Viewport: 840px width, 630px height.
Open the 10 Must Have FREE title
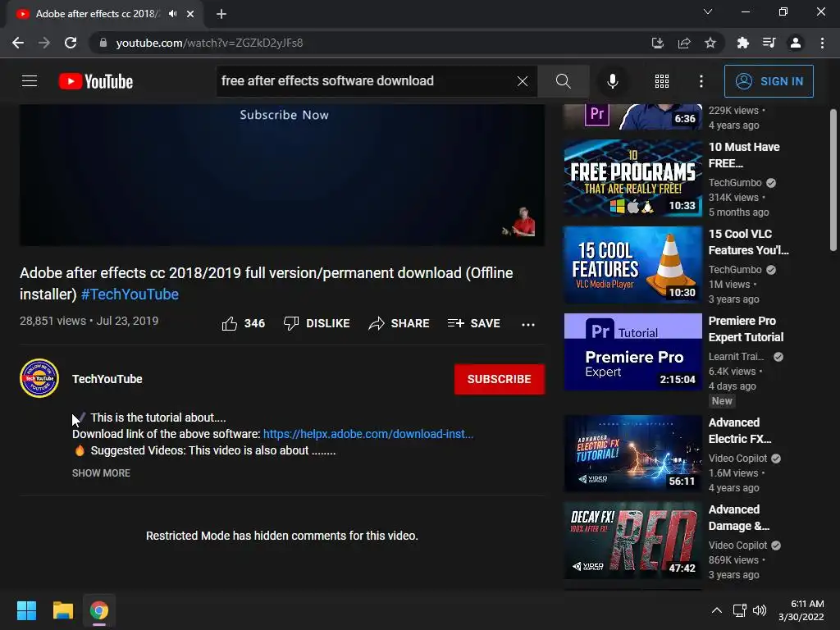(x=743, y=155)
